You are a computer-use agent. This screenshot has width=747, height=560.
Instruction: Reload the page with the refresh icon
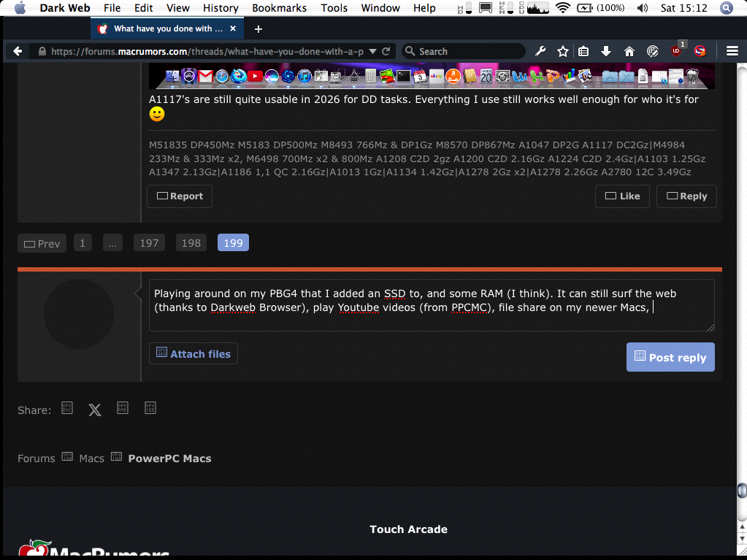coord(385,51)
